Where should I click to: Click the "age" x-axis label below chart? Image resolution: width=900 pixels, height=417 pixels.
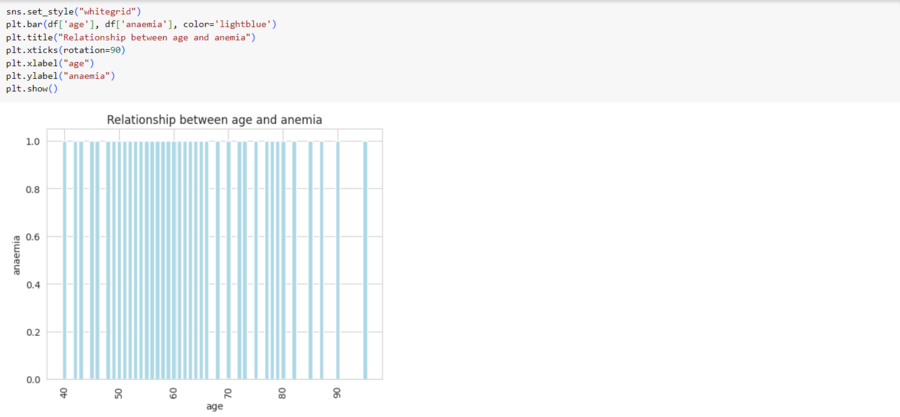click(215, 406)
